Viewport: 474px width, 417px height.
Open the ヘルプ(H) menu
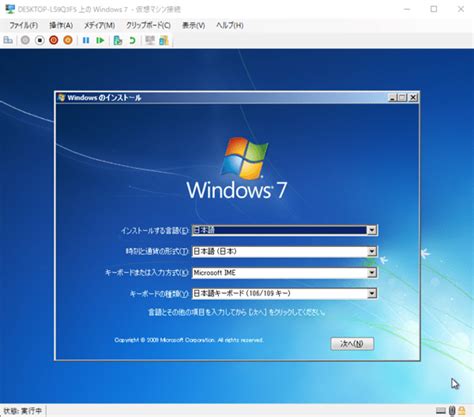pyautogui.click(x=230, y=25)
